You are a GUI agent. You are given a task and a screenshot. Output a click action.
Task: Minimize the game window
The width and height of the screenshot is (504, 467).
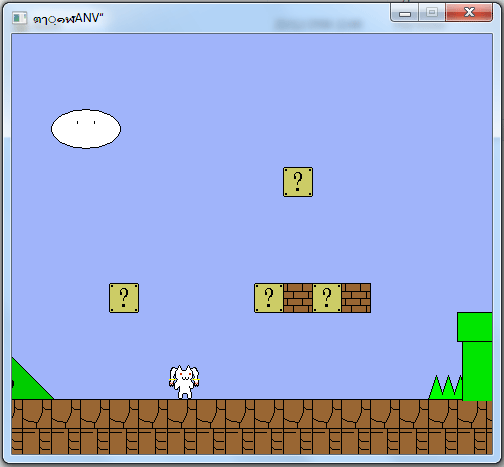(405, 13)
